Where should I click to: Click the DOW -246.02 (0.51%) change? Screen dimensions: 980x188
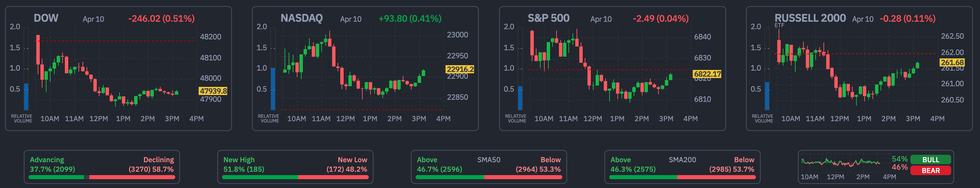[161, 19]
